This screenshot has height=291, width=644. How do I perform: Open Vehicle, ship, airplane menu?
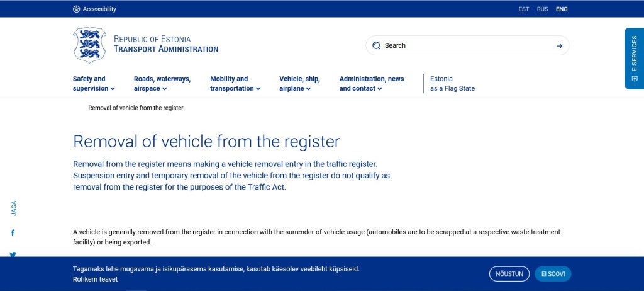pos(299,84)
